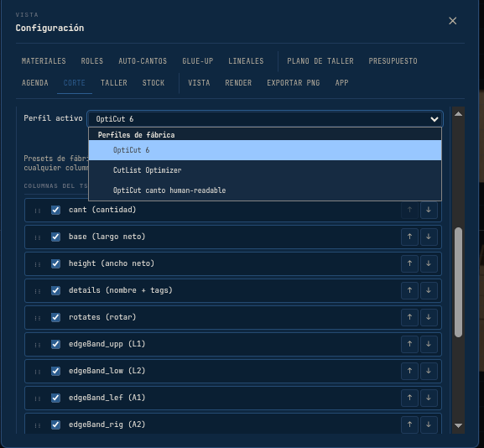Click scrollbar up arrow
Image resolution: width=484 pixels, height=448 pixels.
[458, 114]
